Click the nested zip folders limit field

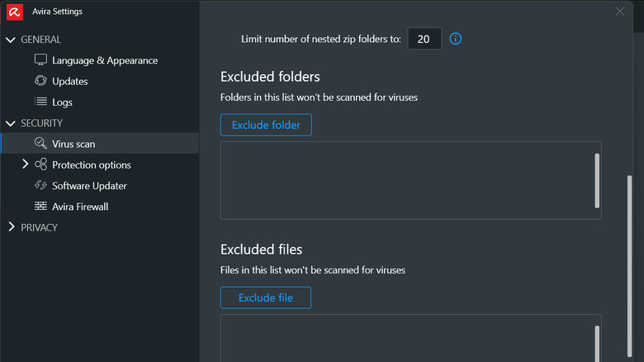click(x=424, y=39)
